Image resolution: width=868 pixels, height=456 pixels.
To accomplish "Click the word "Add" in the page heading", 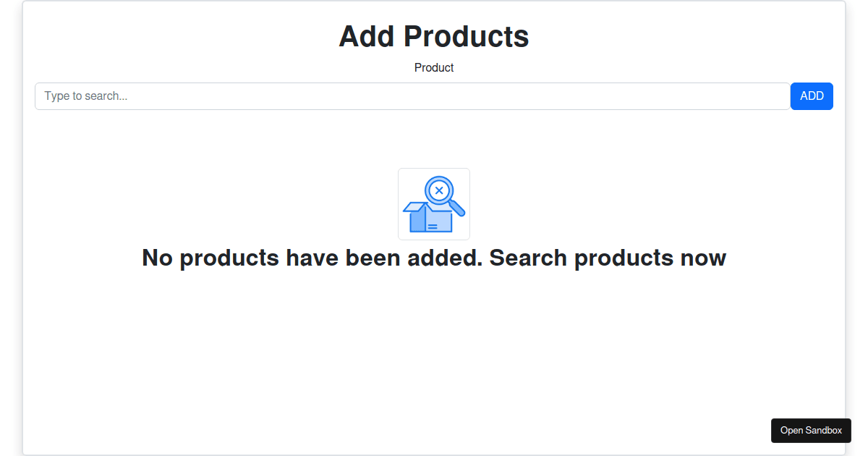I will click(366, 36).
